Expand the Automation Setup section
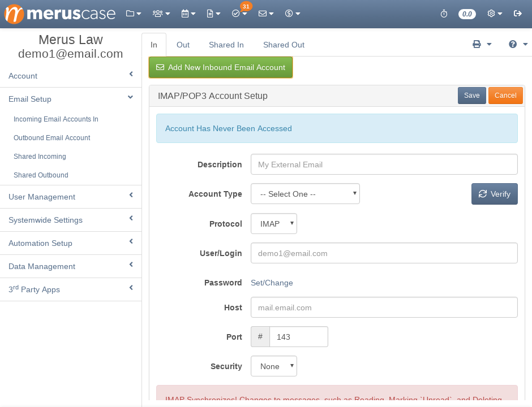This screenshot has width=532, height=407. click(71, 243)
